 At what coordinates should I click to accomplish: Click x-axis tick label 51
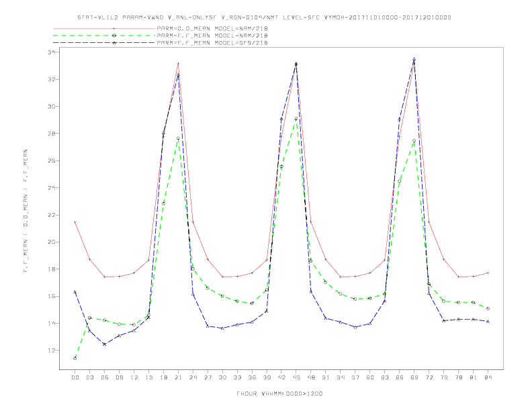(x=326, y=377)
